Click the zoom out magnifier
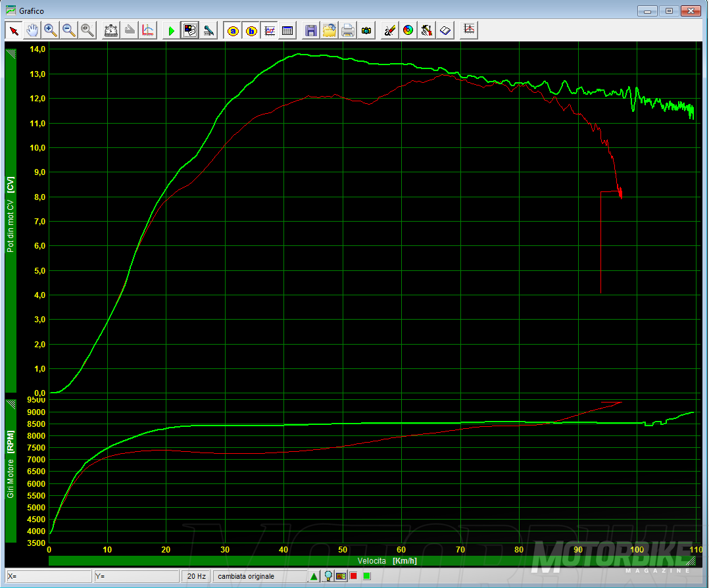709x588 pixels. pos(69,30)
